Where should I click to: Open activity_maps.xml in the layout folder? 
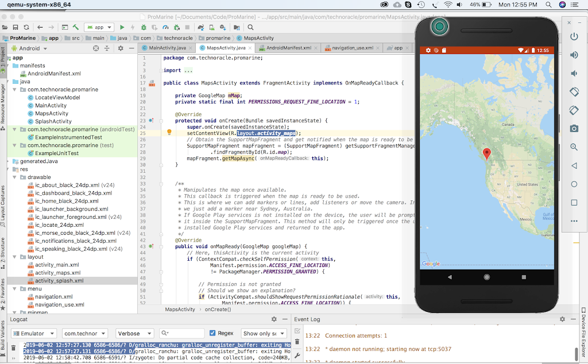coord(57,273)
